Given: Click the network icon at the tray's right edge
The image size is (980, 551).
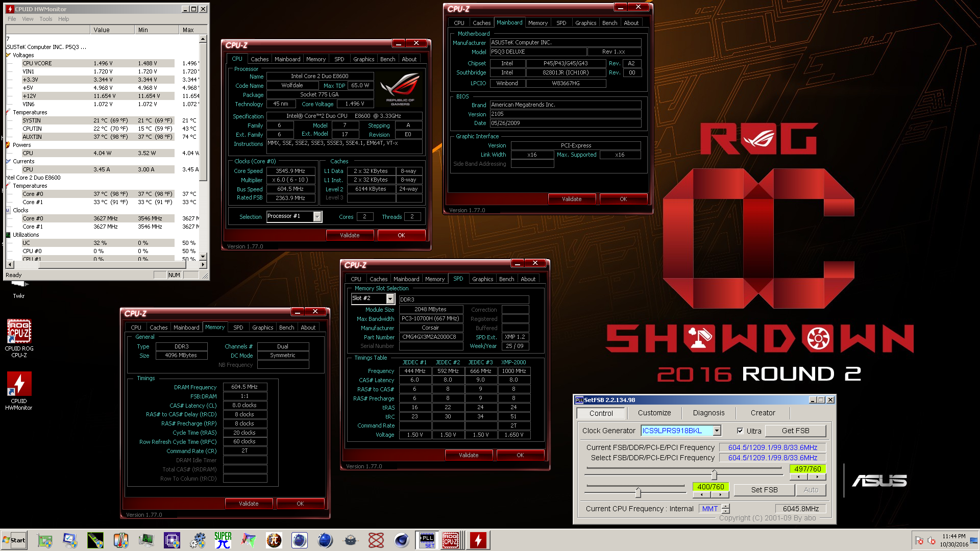Looking at the screenshot, I should (974, 540).
